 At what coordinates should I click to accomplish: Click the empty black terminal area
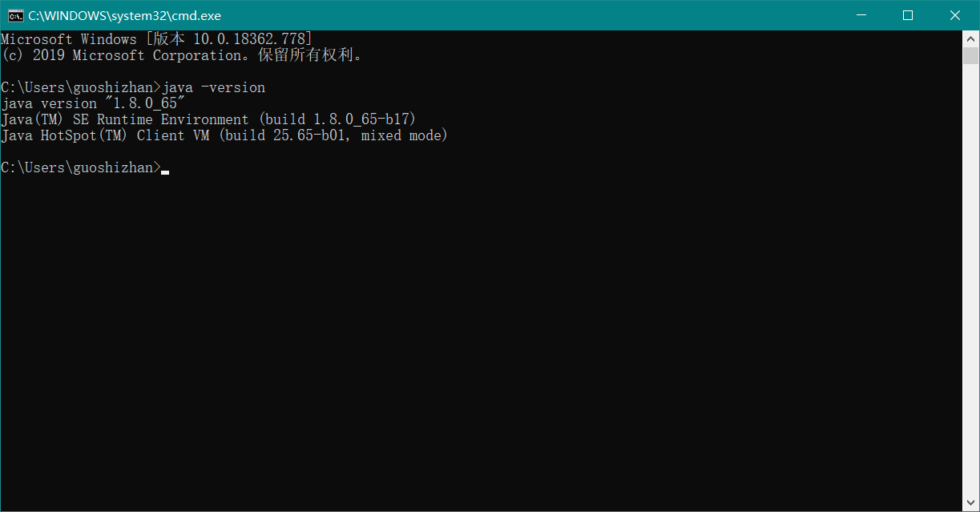pyautogui.click(x=481, y=337)
